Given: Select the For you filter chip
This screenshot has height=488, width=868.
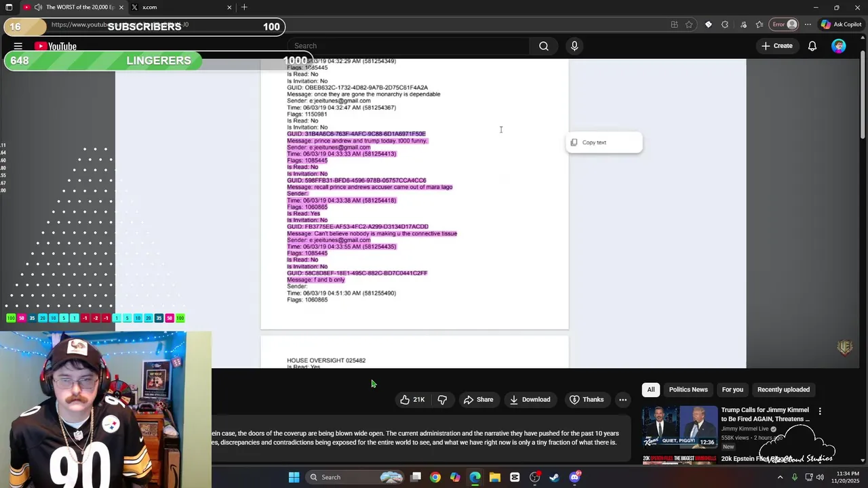Looking at the screenshot, I should coord(732,390).
